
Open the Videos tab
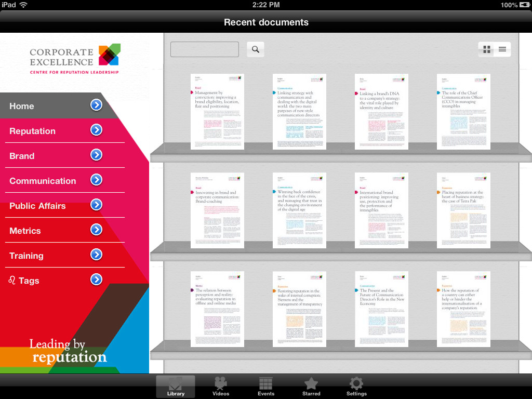[220, 387]
